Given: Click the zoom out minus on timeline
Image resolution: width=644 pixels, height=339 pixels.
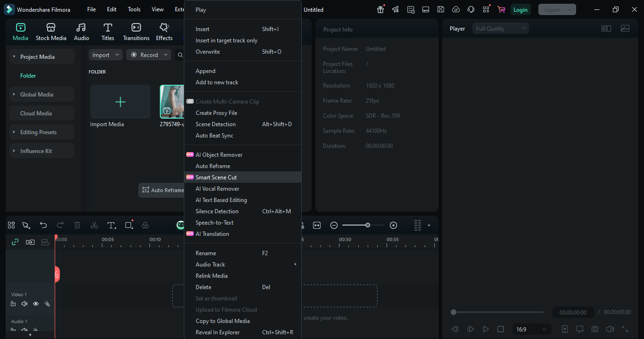Looking at the screenshot, I should tap(334, 226).
